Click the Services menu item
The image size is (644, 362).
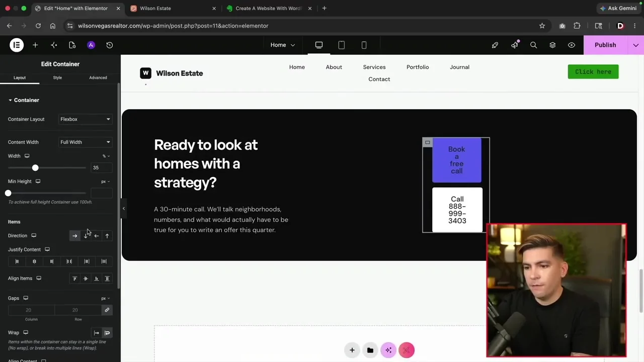click(374, 67)
